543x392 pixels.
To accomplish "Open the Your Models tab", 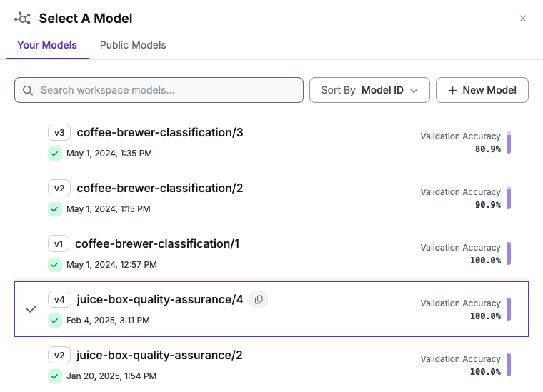I will tap(47, 45).
